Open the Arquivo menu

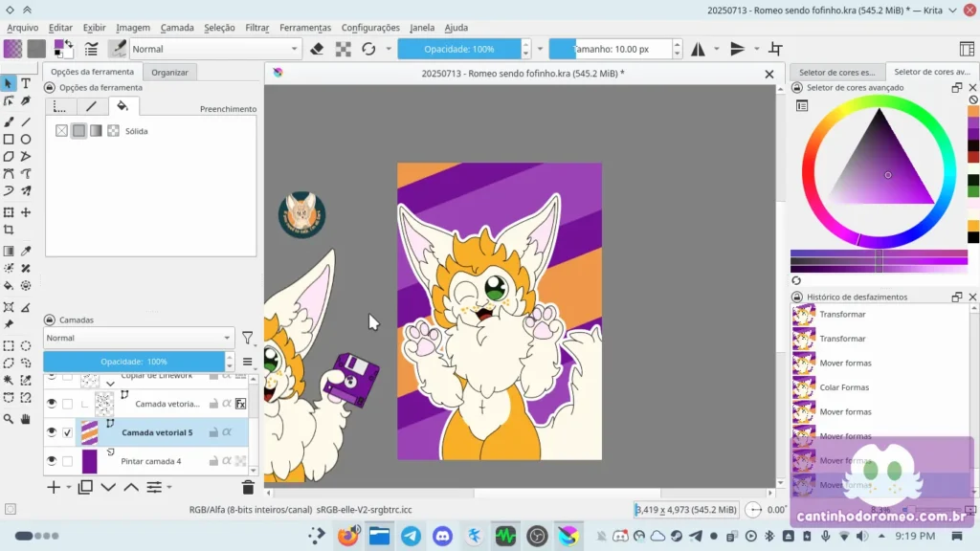[x=23, y=28]
